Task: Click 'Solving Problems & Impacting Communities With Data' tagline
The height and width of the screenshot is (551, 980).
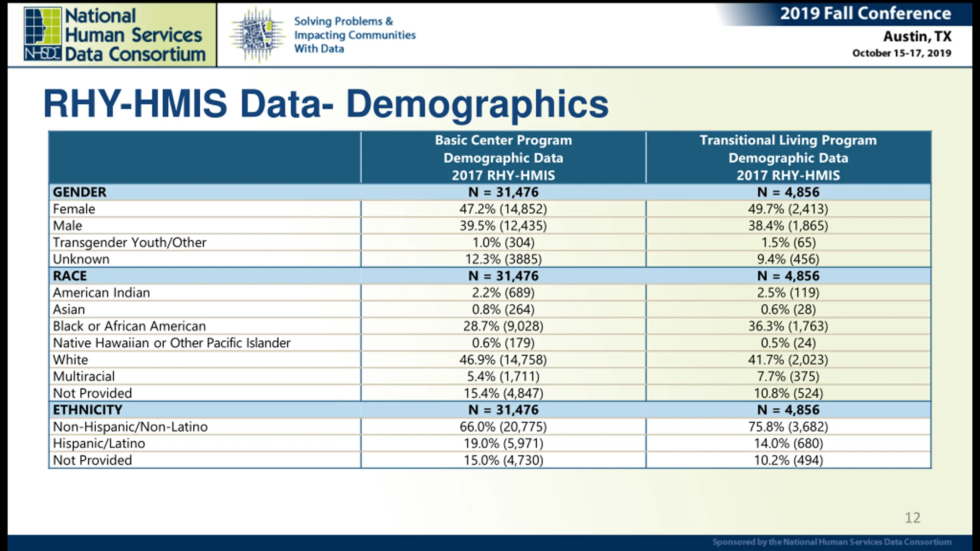Action: point(354,35)
